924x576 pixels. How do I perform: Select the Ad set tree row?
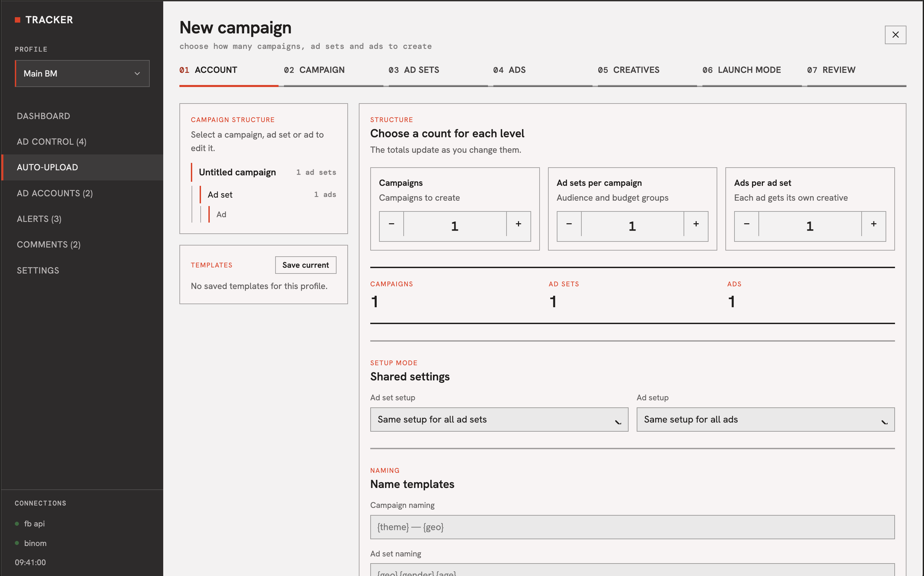268,195
